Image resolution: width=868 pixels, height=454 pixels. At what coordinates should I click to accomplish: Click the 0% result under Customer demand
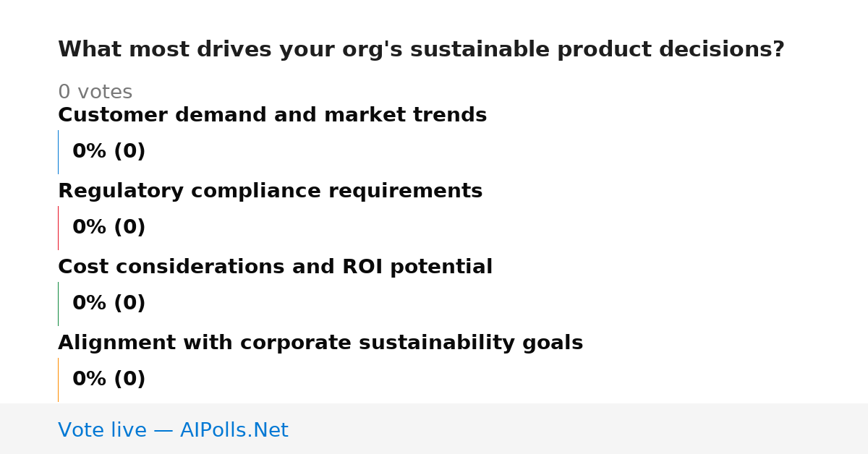point(109,152)
